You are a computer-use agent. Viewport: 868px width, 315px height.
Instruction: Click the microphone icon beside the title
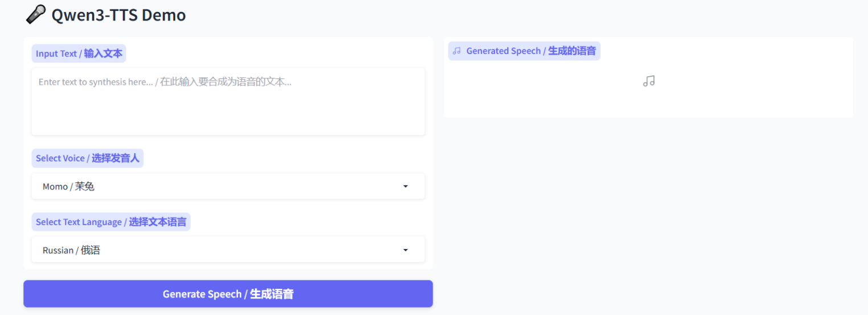tap(35, 15)
